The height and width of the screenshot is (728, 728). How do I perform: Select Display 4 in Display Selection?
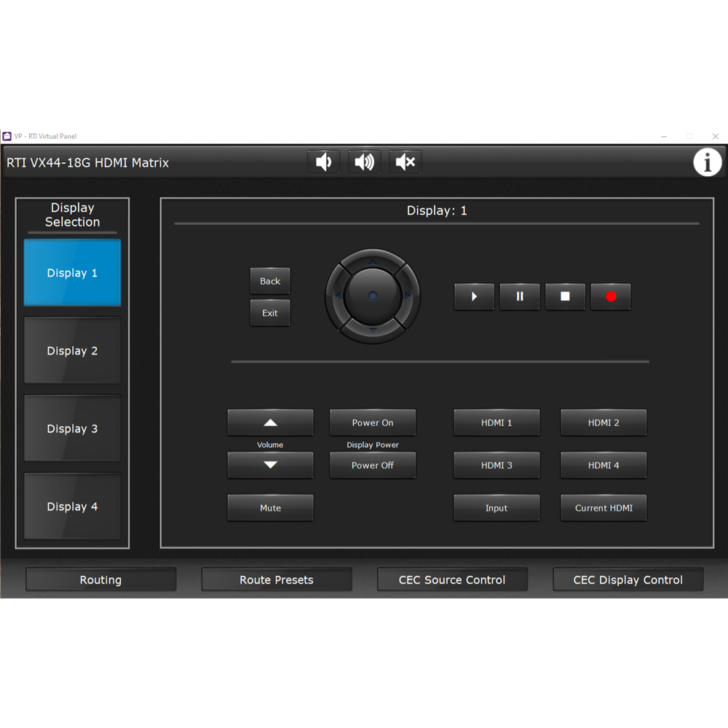pos(72,507)
